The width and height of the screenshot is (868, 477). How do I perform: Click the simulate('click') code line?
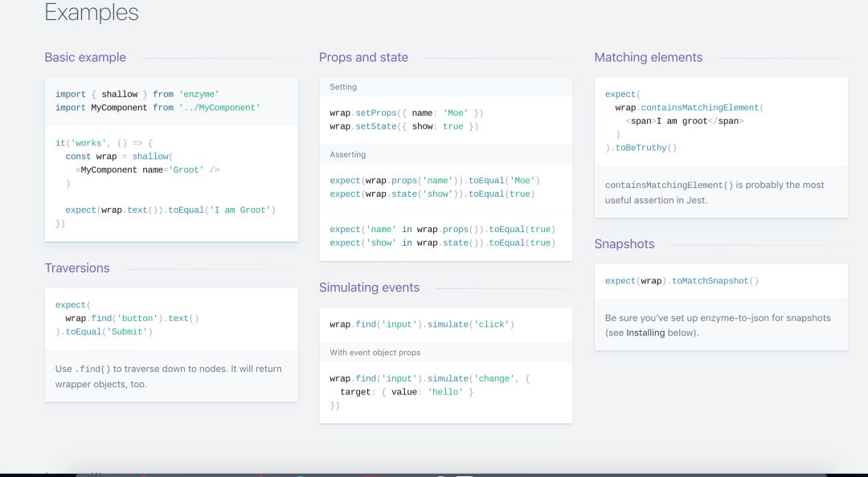point(422,324)
